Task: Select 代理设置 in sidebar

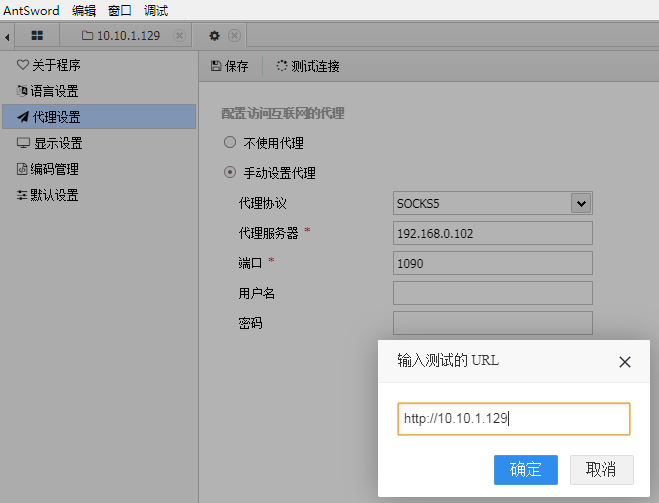Action: pyautogui.click(x=99, y=117)
